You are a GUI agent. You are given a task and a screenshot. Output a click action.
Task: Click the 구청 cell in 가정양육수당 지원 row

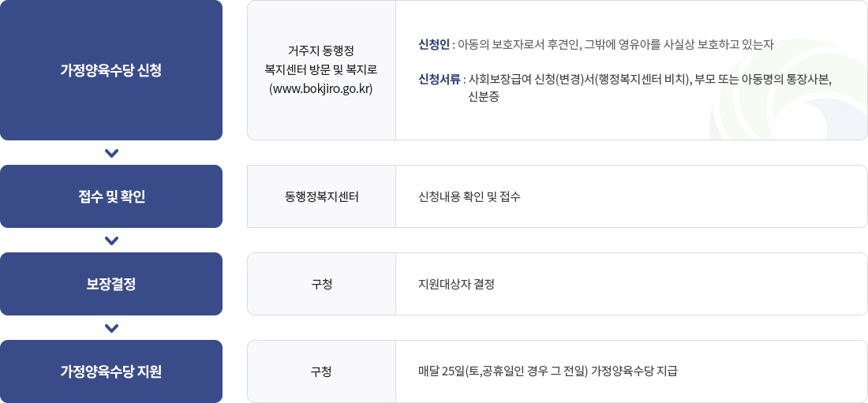click(x=322, y=371)
